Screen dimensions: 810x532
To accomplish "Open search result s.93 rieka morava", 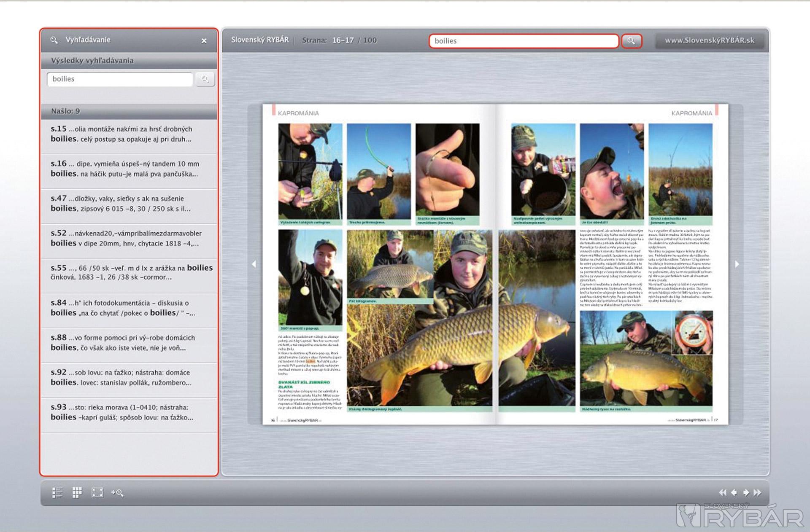I will pos(129,412).
